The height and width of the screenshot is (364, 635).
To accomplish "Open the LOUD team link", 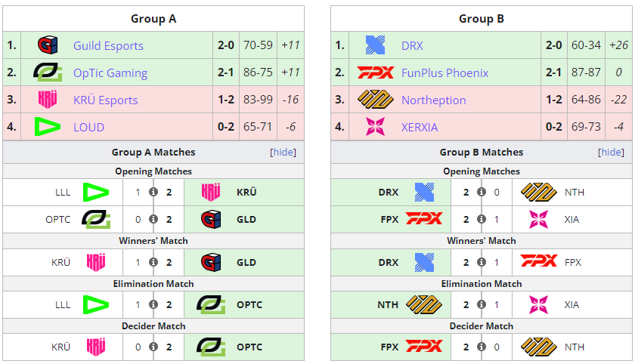I will [88, 127].
